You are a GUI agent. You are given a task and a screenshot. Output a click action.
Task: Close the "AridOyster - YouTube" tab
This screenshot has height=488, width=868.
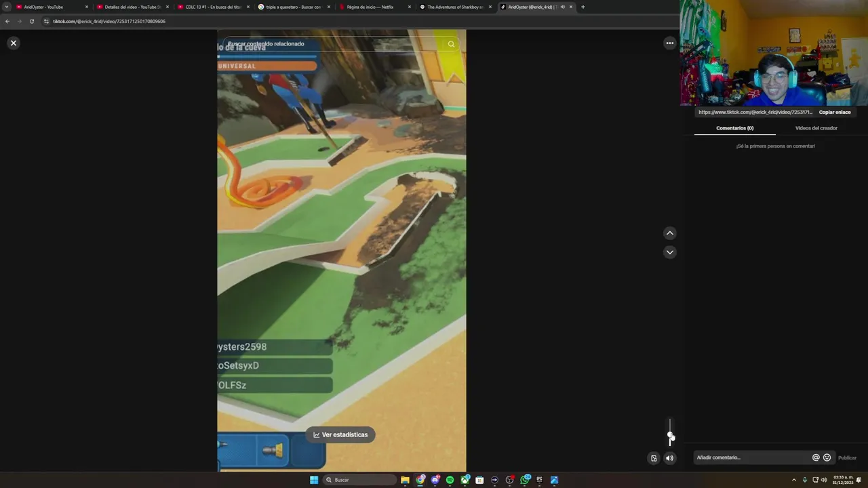87,7
